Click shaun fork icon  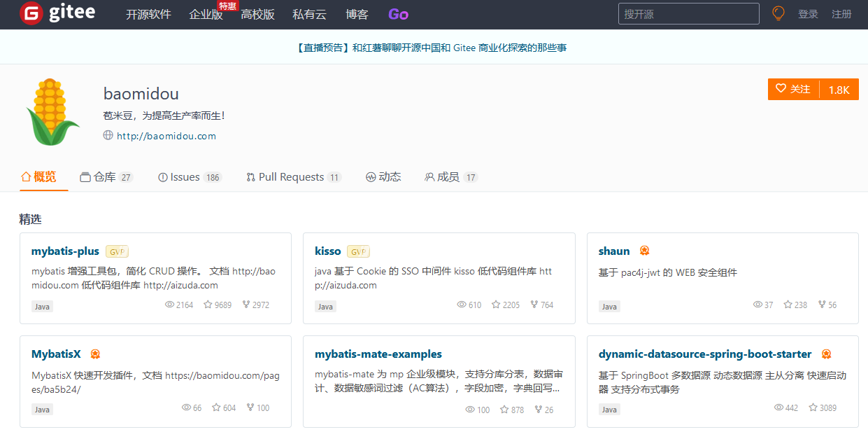(821, 305)
